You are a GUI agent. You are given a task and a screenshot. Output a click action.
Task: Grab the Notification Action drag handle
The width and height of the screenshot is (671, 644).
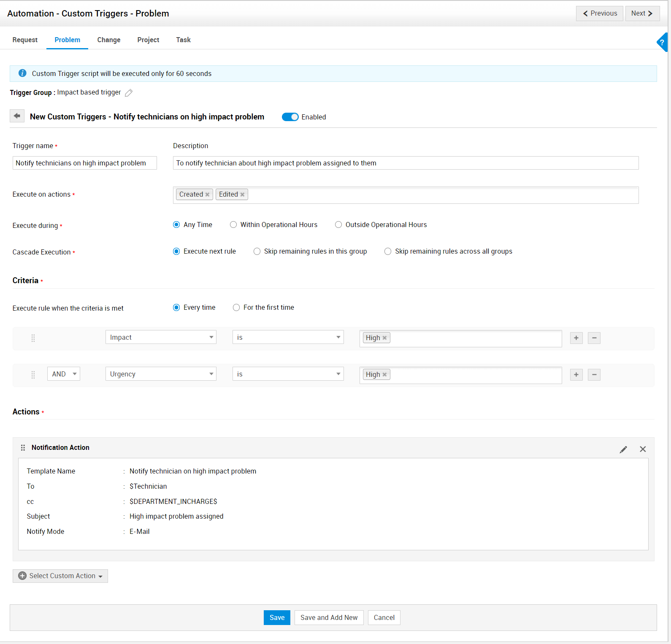pos(23,448)
